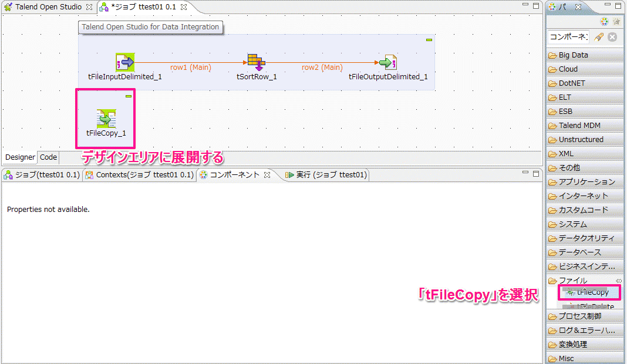Minimize the component properties view panel

[x=525, y=173]
